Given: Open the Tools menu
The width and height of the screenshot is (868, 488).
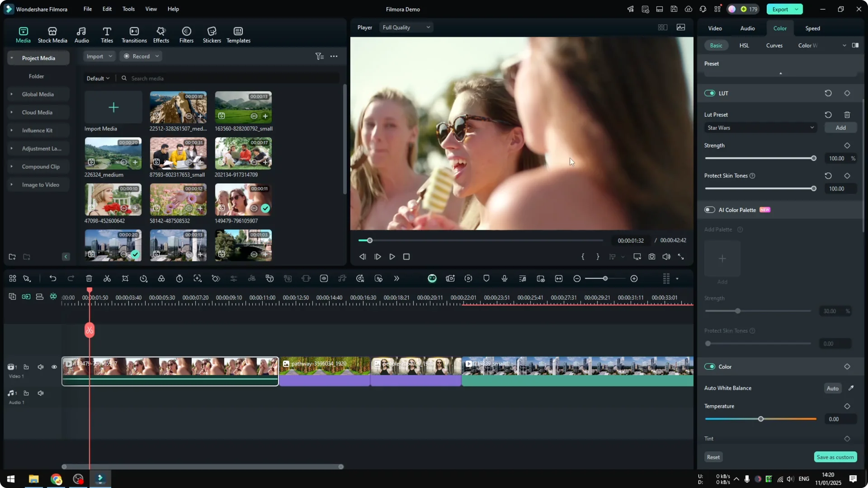Looking at the screenshot, I should point(128,9).
